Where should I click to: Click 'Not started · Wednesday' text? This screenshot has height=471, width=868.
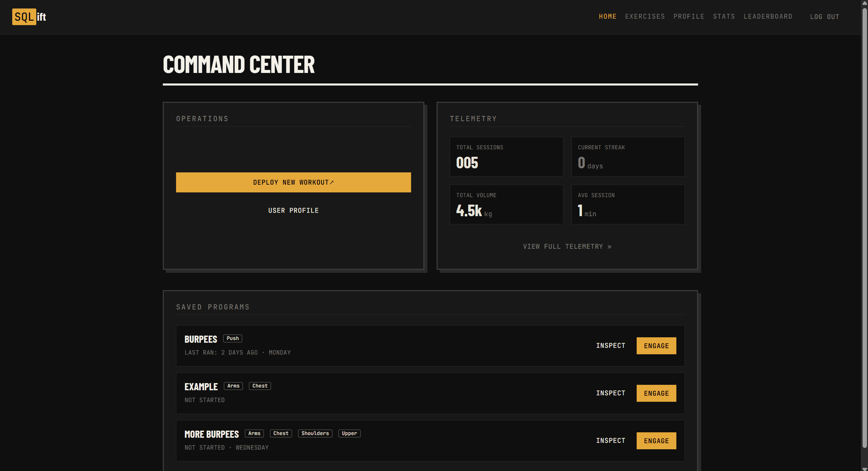[227, 448]
